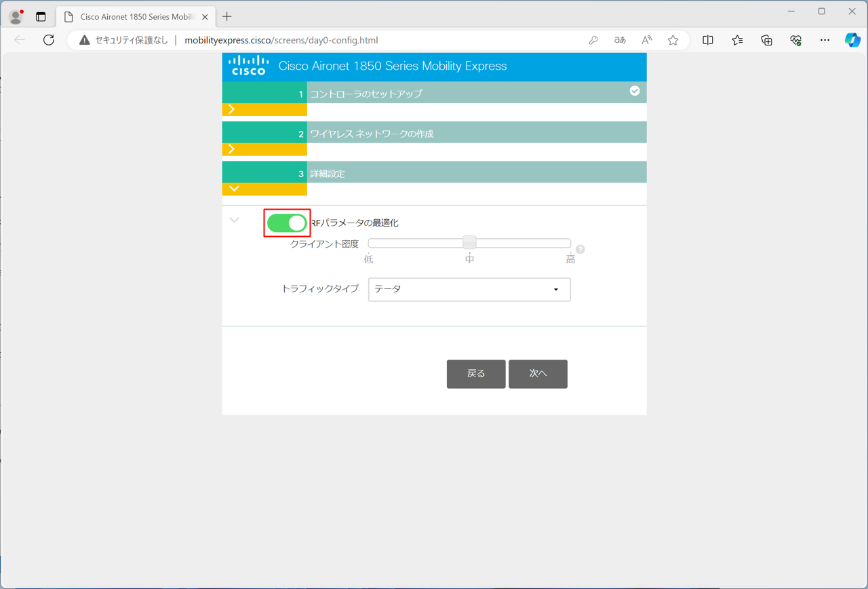Open browser collections
868x589 pixels.
coord(766,40)
